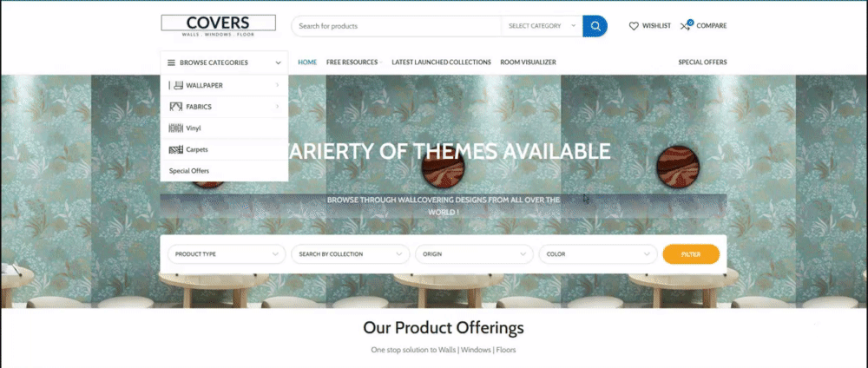Click the Fabrics curtain category icon
Image resolution: width=868 pixels, height=368 pixels.
(176, 106)
